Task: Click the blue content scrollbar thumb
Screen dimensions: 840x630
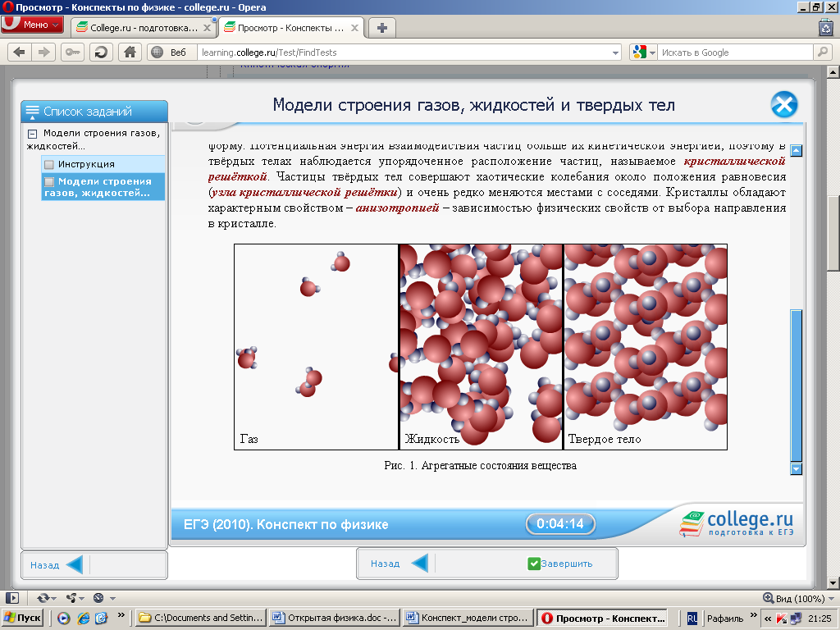Action: (797, 386)
